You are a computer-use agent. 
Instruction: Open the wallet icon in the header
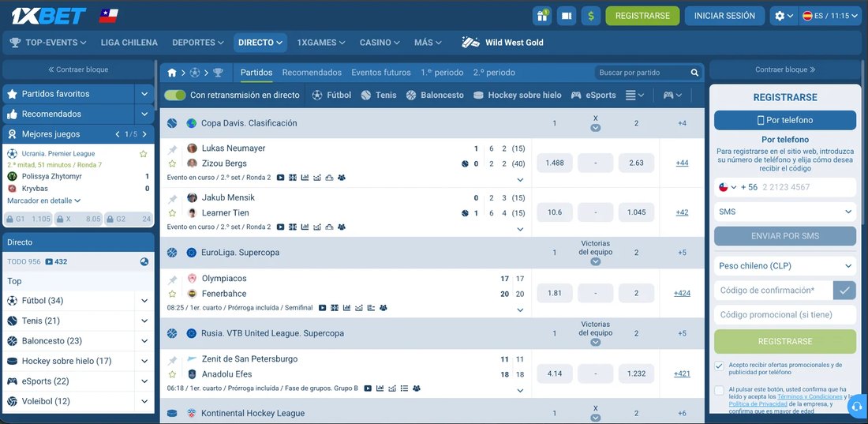[x=567, y=16]
